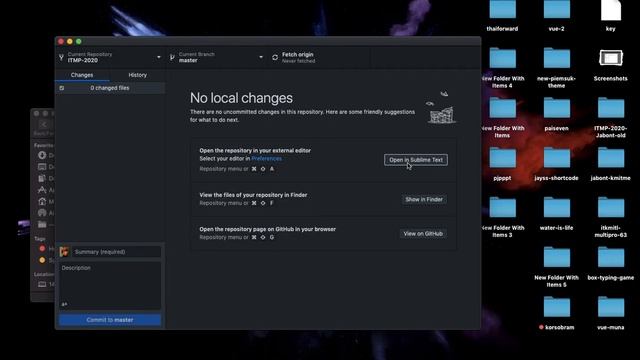This screenshot has width=640, height=360.
Task: Click the 'Show in Finder' button
Action: coord(424,199)
